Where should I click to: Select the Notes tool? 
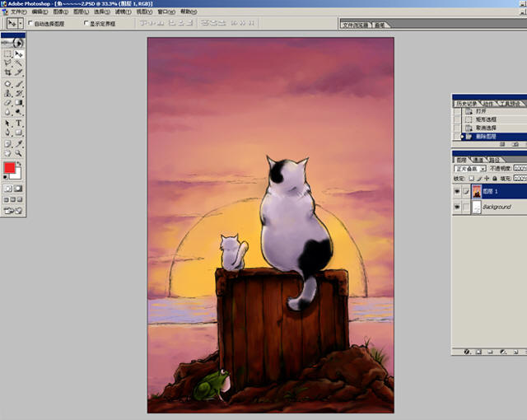(x=7, y=144)
